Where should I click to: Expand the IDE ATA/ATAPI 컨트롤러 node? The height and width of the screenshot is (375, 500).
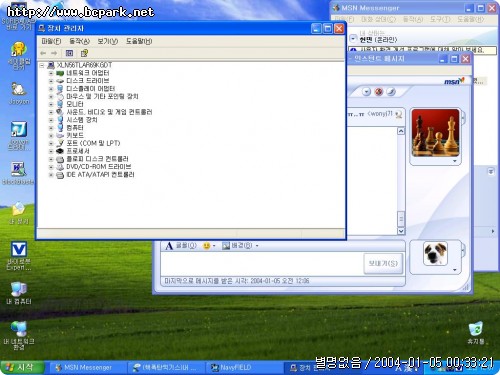tap(51, 175)
